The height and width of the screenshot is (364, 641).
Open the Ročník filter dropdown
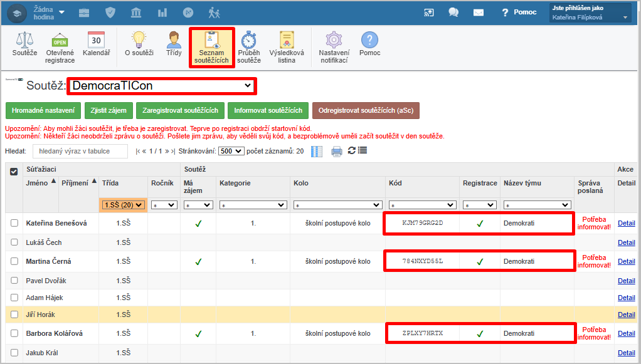164,205
